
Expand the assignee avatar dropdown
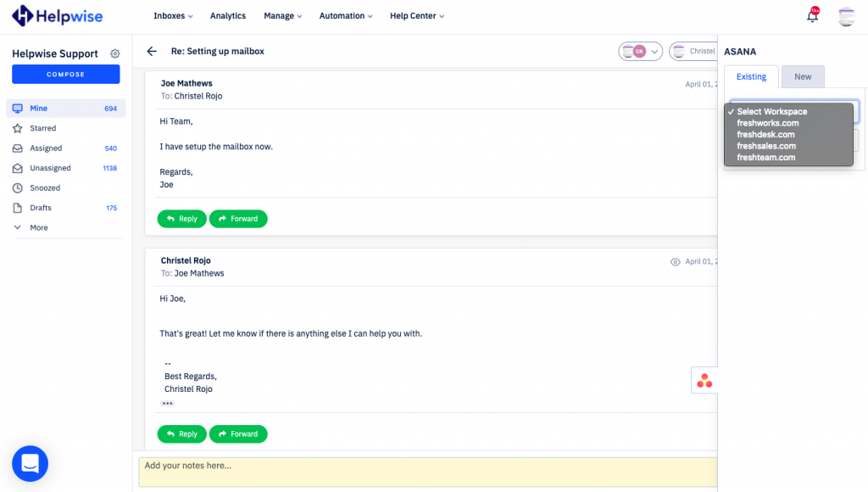coord(640,51)
